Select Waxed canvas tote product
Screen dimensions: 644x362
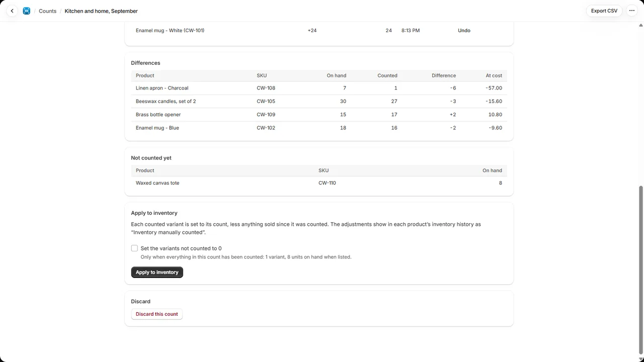click(x=157, y=183)
